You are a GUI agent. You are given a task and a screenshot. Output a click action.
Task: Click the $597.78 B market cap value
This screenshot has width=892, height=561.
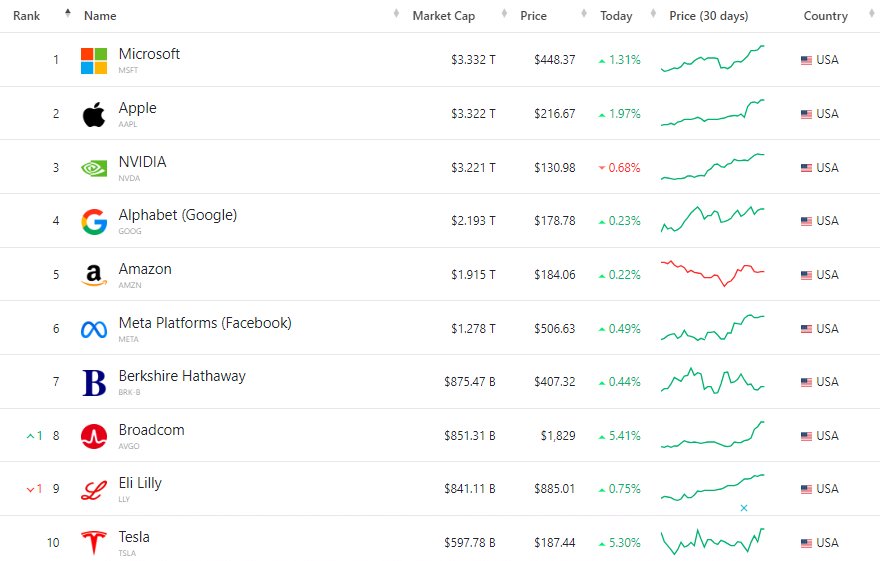click(470, 543)
